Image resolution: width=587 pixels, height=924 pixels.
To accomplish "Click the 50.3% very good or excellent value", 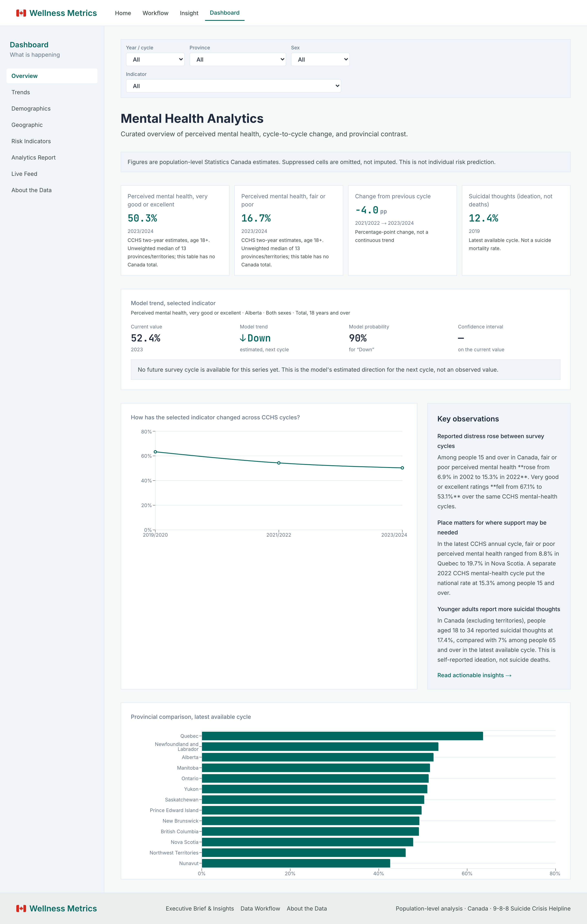I will click(142, 218).
